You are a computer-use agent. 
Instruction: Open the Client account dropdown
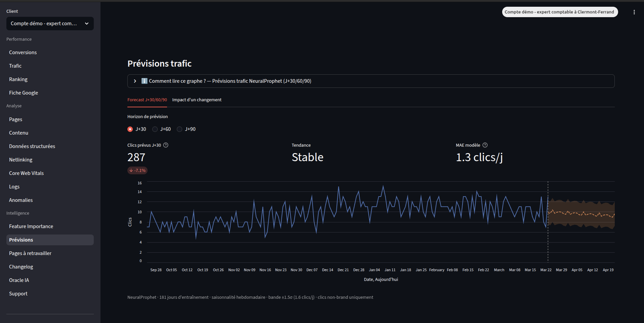50,24
